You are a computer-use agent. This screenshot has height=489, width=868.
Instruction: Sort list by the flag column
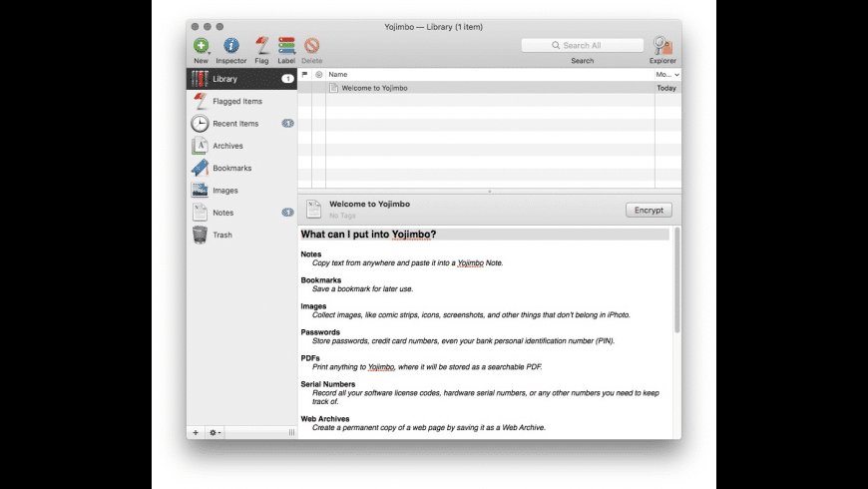[x=305, y=74]
